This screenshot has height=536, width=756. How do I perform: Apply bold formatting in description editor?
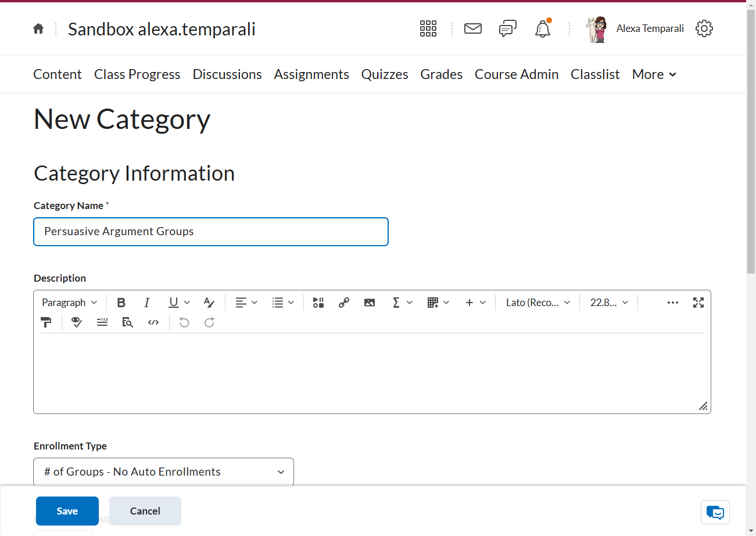coord(121,303)
